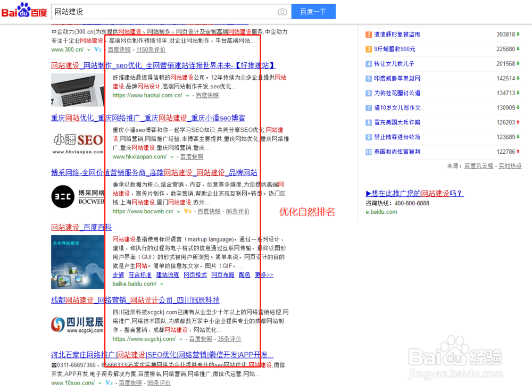Open image search camera icon

282,12
